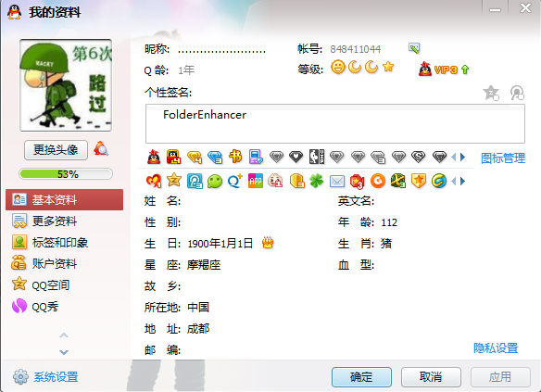Open the QQ Zone star badge
Screen dimensions: 541x392
[x=174, y=180]
